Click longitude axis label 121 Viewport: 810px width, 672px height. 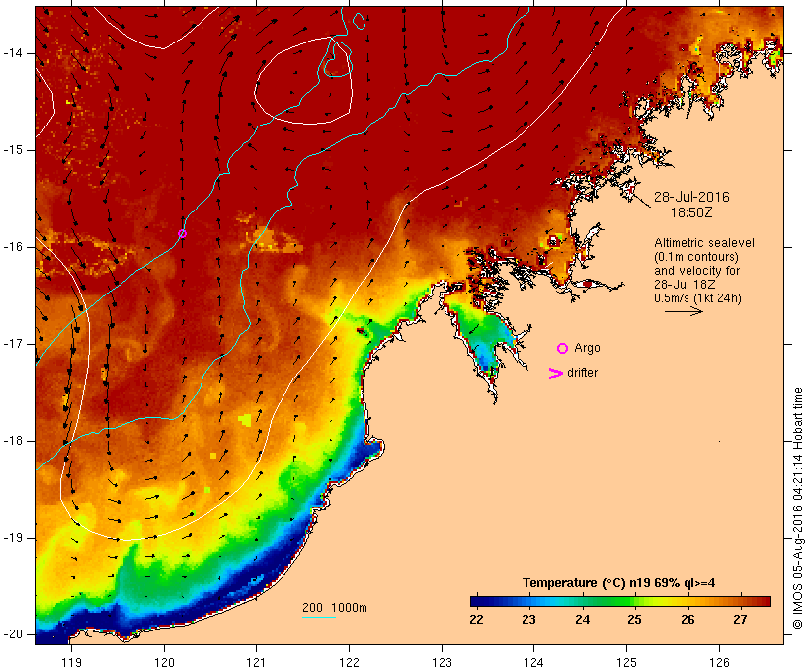(256, 663)
